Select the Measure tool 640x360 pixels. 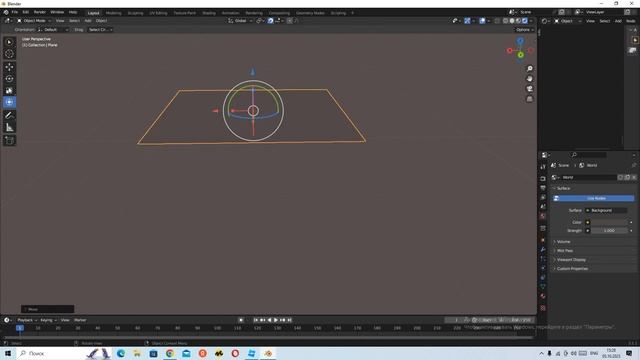pos(9,128)
